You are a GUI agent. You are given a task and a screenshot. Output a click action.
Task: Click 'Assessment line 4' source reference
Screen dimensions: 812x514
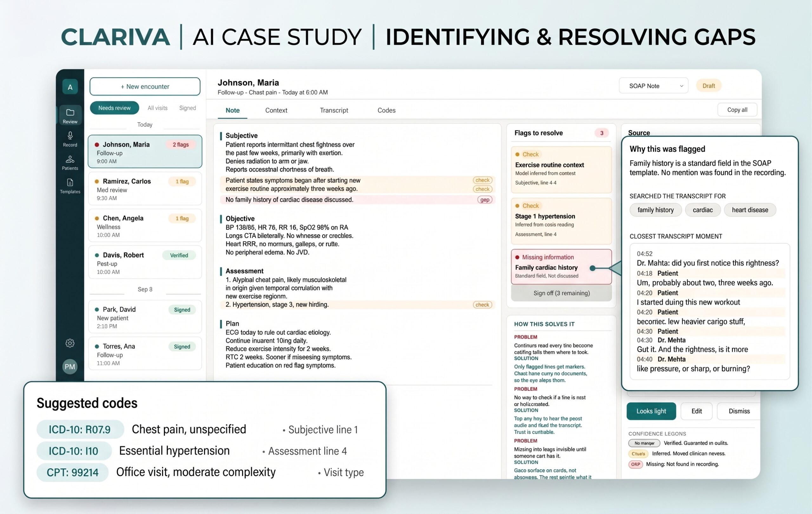307,451
